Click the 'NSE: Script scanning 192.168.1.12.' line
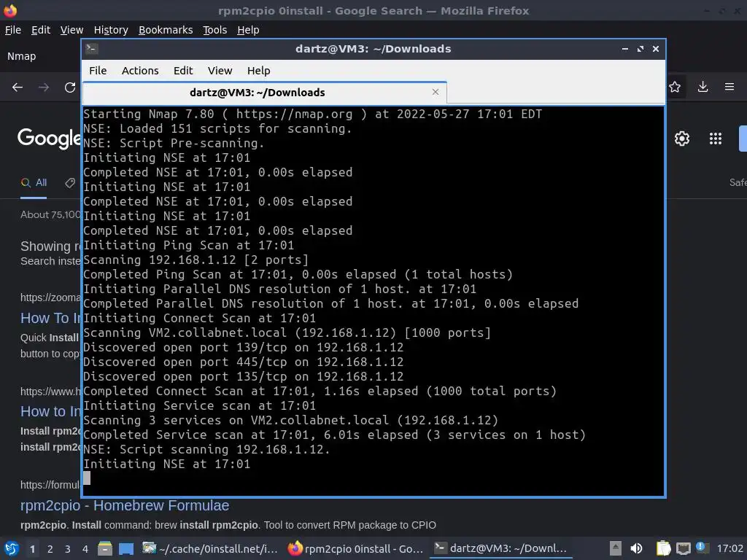747x560 pixels. click(206, 449)
